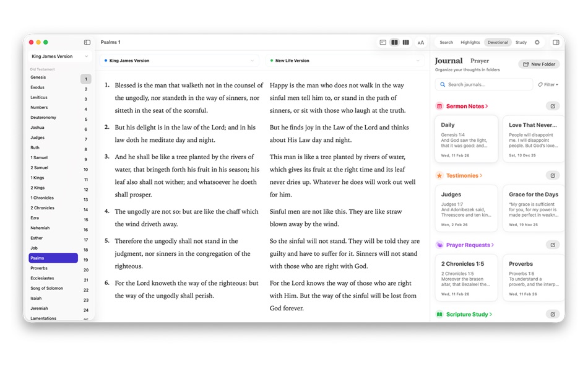Enable Devotional mode in the segmented control
The image size is (588, 368).
pos(498,42)
